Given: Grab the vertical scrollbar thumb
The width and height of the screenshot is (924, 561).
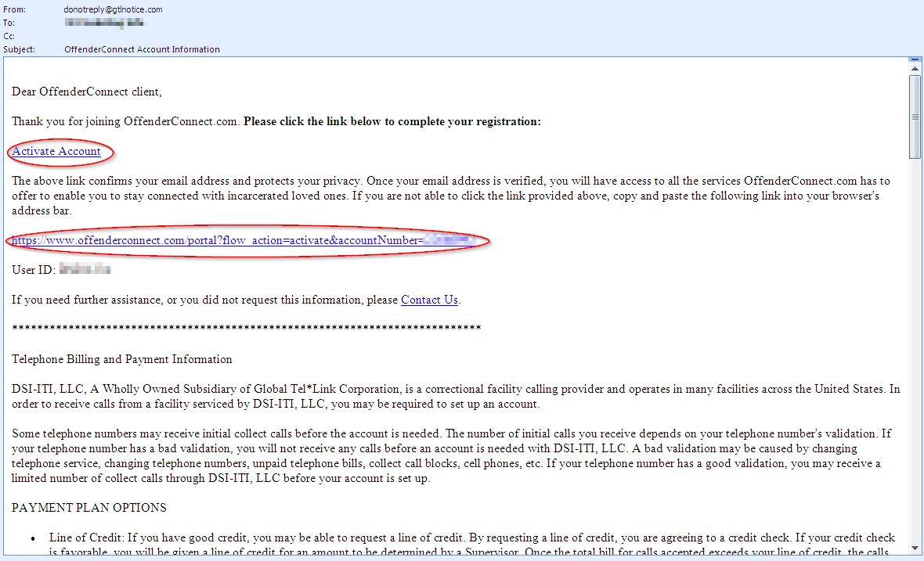Looking at the screenshot, I should click(x=915, y=117).
